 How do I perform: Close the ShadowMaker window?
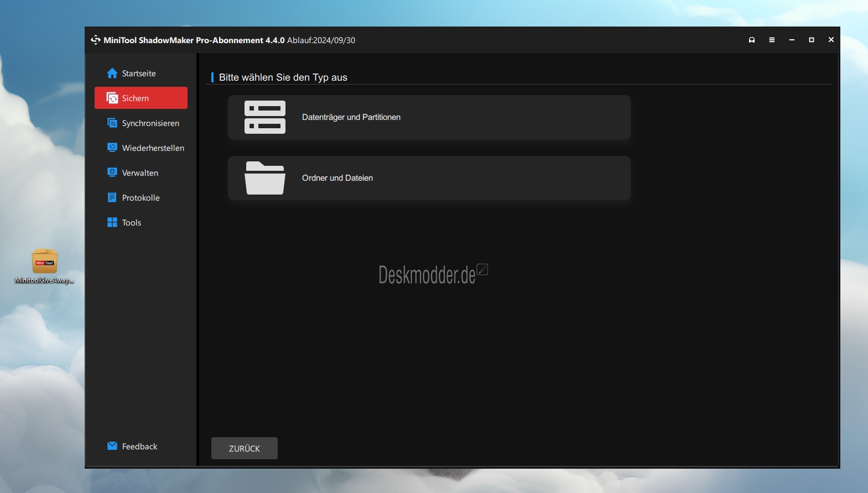coord(831,40)
